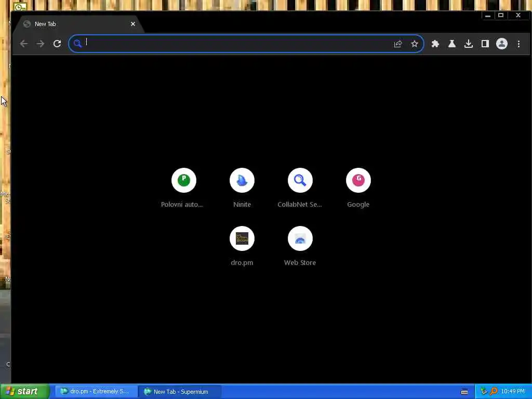Viewport: 532px width, 399px height.
Task: Close the New Tab tab
Action: point(133,24)
